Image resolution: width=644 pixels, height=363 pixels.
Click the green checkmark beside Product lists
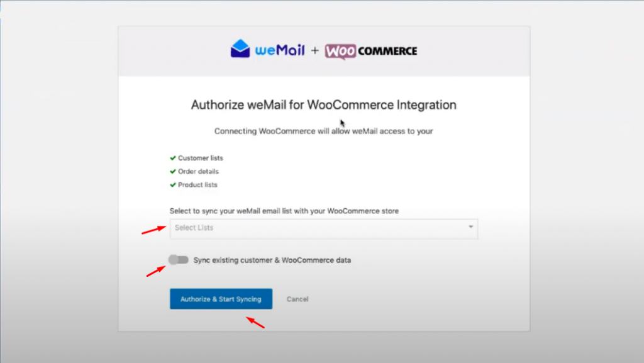pos(173,185)
